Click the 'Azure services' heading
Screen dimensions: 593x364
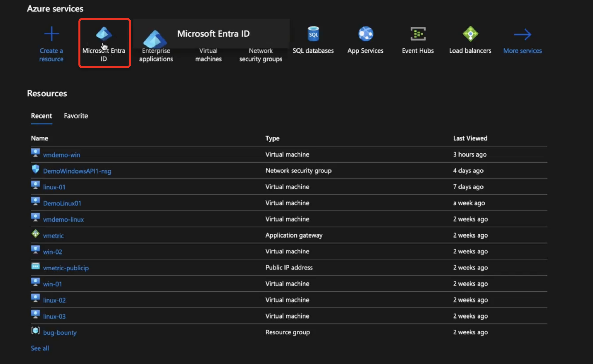55,9
